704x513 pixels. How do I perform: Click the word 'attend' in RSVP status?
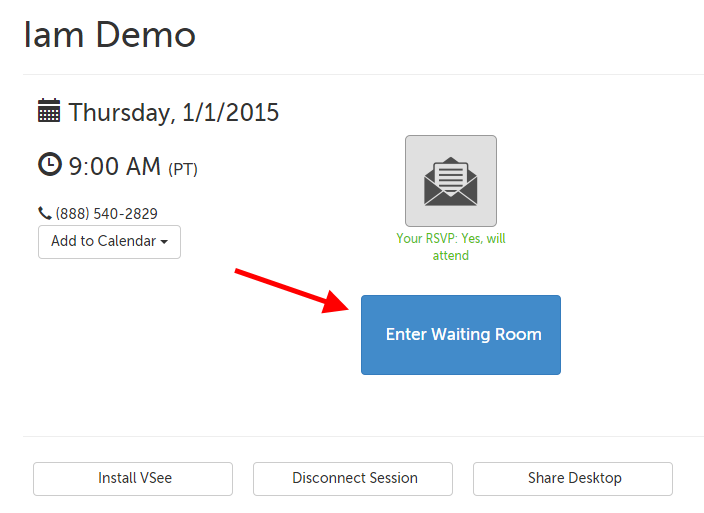pos(451,256)
